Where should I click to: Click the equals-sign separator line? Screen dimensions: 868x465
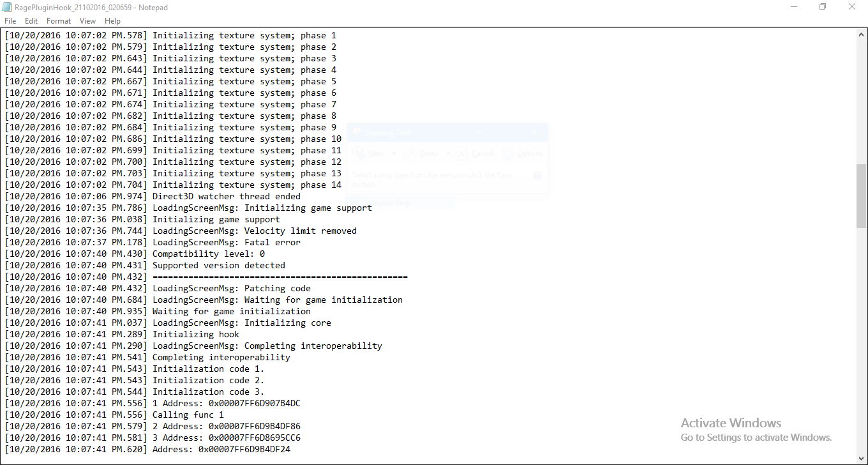click(206, 277)
